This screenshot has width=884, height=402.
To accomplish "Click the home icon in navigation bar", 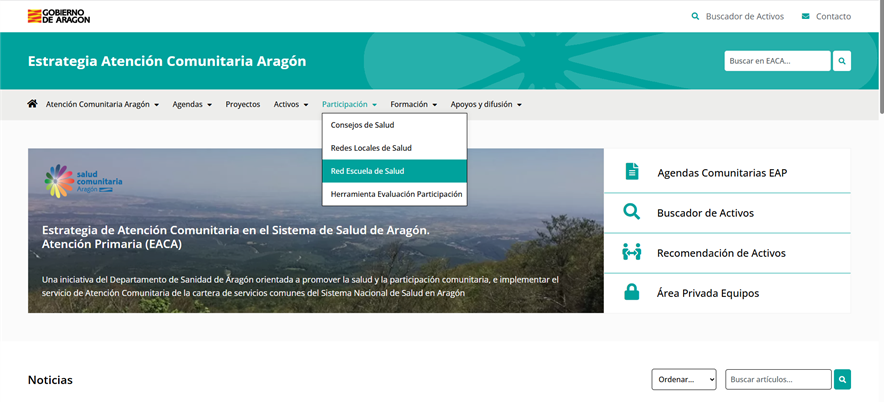I will point(32,104).
